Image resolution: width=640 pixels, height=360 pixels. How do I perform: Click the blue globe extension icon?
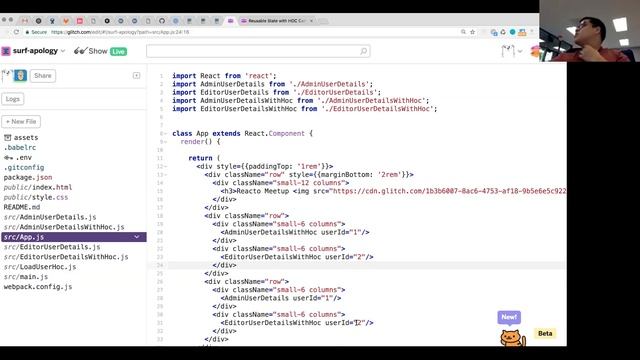[494, 32]
